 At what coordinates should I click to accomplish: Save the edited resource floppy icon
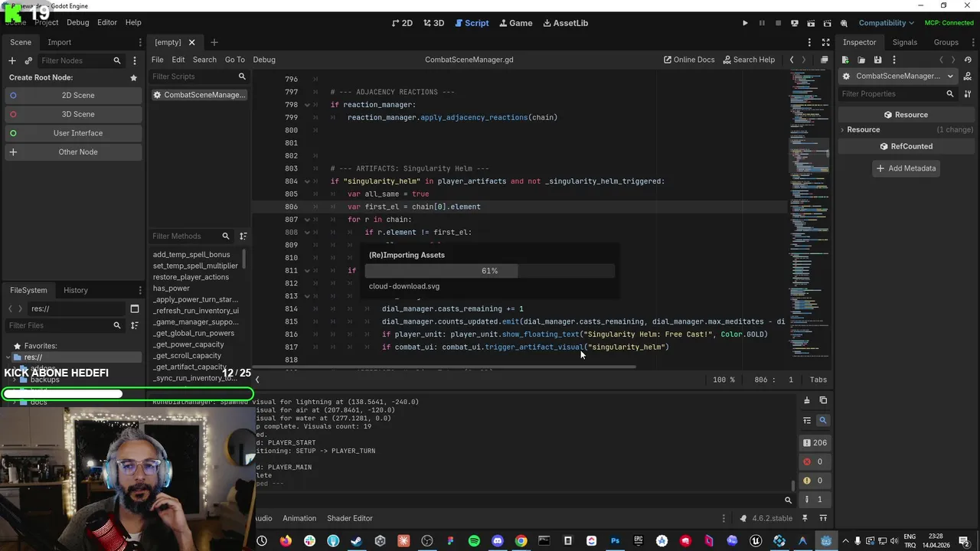(877, 60)
